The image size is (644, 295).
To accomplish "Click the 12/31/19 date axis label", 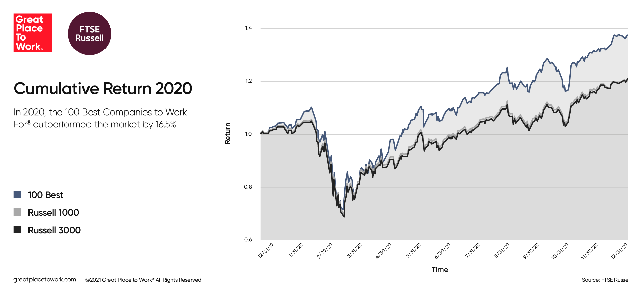I will pos(266,251).
